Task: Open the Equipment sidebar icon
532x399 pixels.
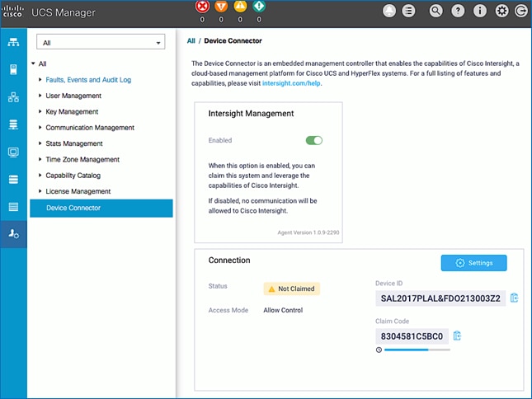Action: pyautogui.click(x=13, y=42)
